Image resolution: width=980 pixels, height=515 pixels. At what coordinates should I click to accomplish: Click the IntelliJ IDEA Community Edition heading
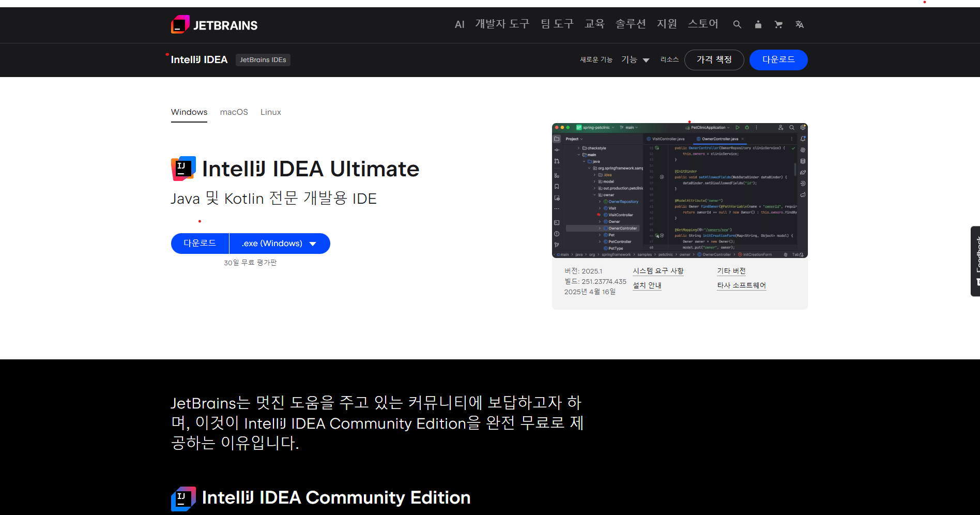336,498
